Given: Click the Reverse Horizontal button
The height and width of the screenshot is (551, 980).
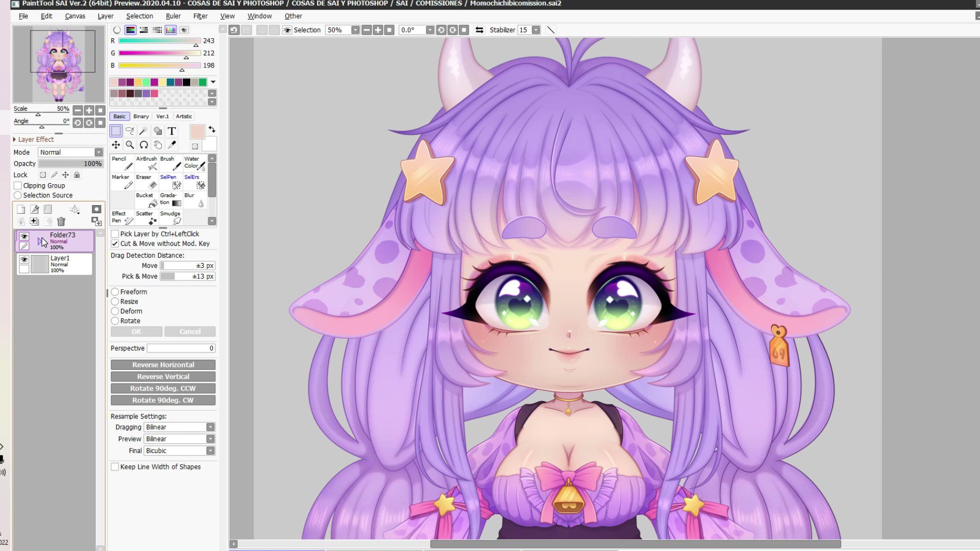Looking at the screenshot, I should click(x=162, y=364).
